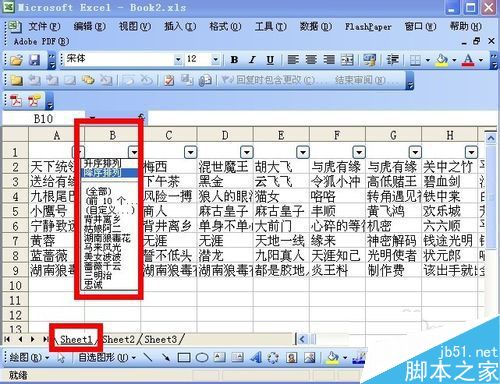Open column B AutoFilter dropdown
This screenshot has height=384, width=500.
(x=134, y=152)
